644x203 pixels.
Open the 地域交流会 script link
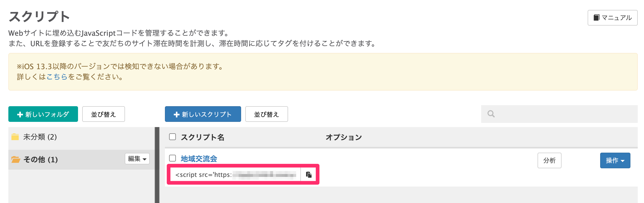(199, 159)
